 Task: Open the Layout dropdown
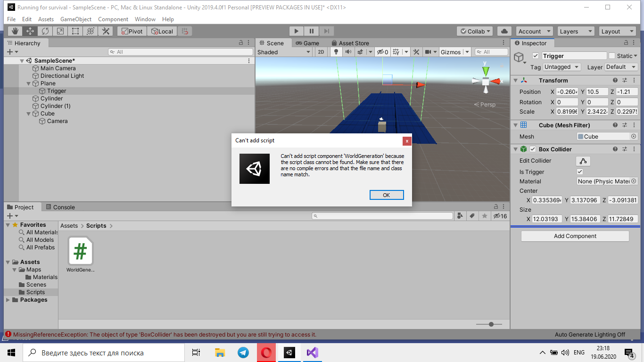point(617,31)
